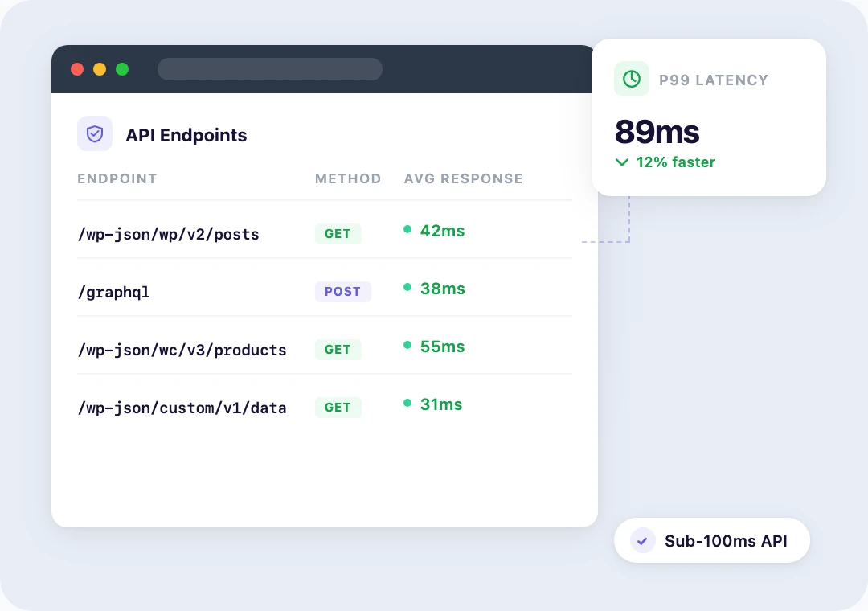The image size is (868, 611).
Task: Expand the 12% faster chevron
Action: tap(622, 162)
